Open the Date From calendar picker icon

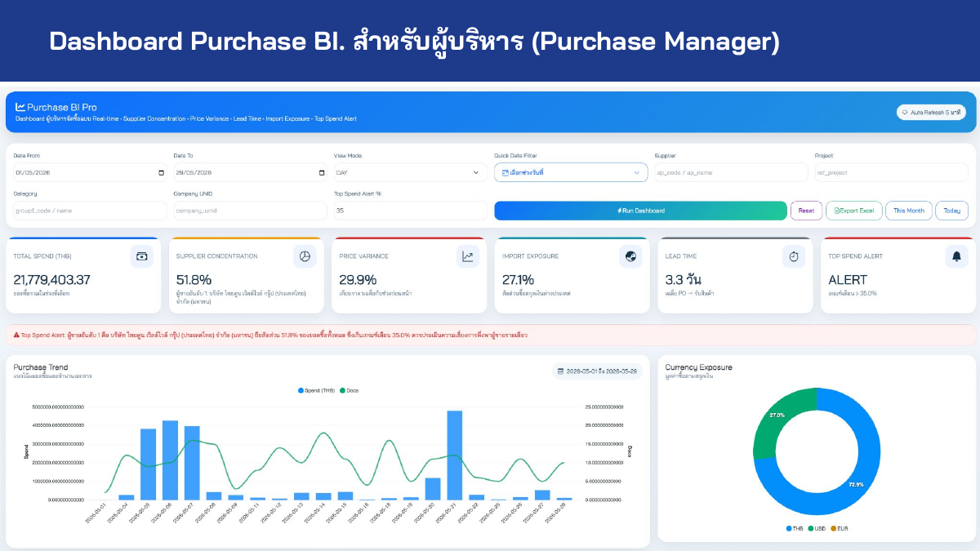[x=161, y=172]
